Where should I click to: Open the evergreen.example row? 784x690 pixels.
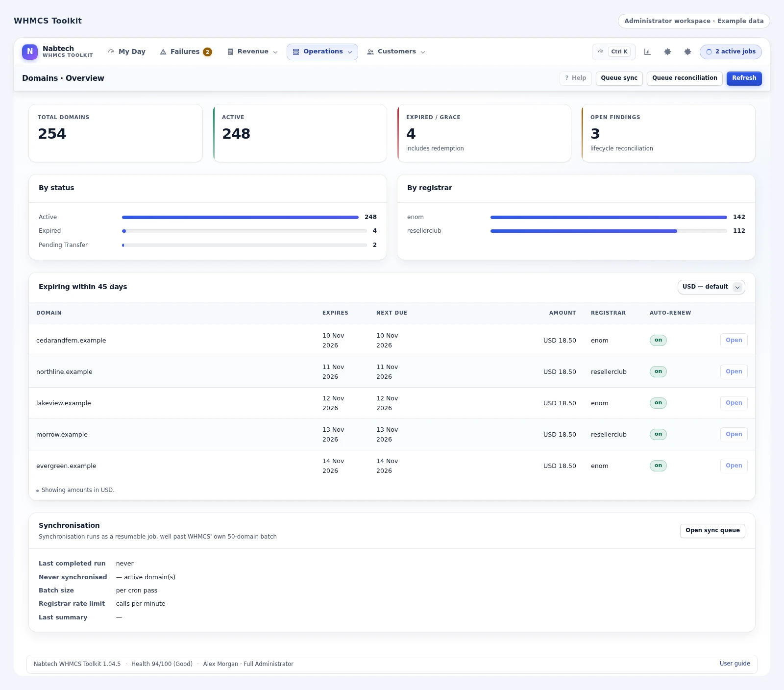point(734,466)
